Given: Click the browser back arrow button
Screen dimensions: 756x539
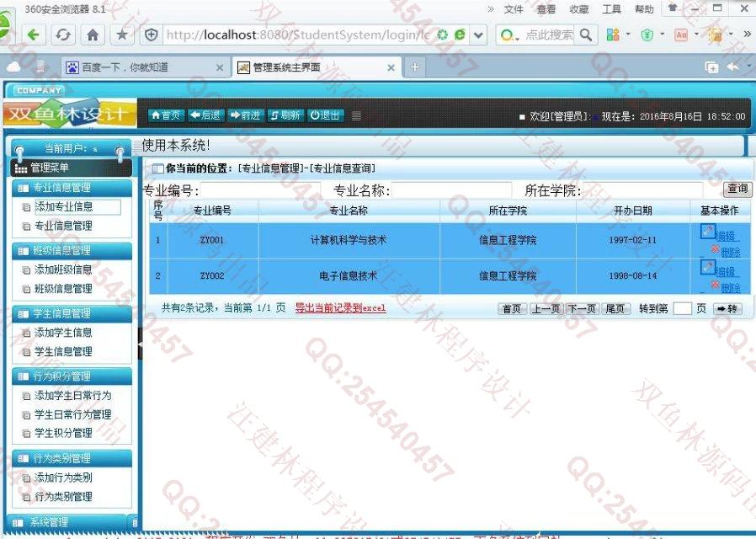Looking at the screenshot, I should point(34,35).
